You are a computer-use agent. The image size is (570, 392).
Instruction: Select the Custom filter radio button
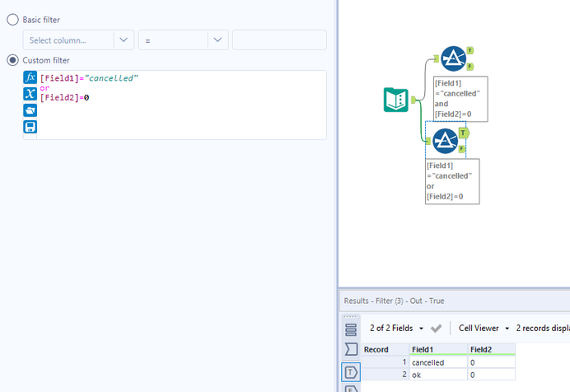pyautogui.click(x=12, y=60)
